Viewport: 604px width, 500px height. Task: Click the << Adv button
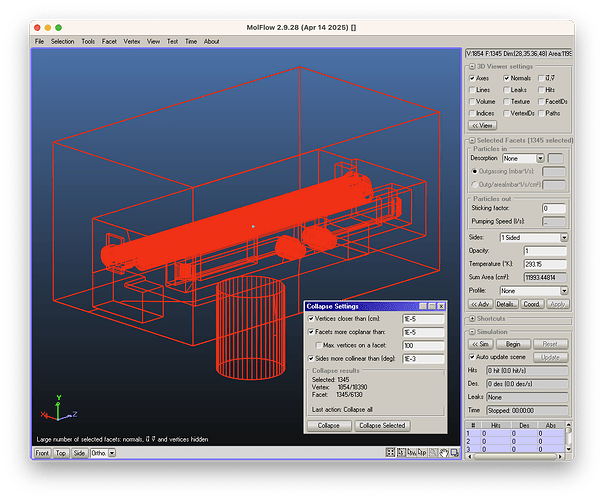[x=480, y=304]
